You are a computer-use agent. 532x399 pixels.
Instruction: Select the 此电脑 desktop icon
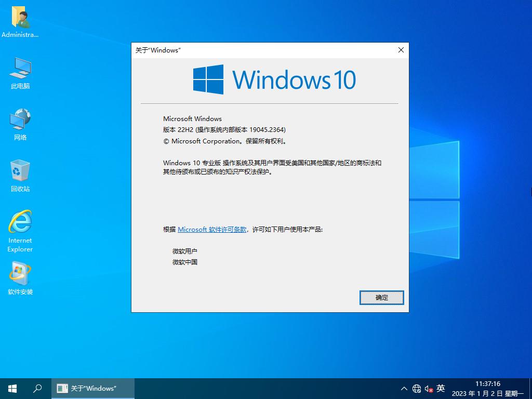coord(20,69)
